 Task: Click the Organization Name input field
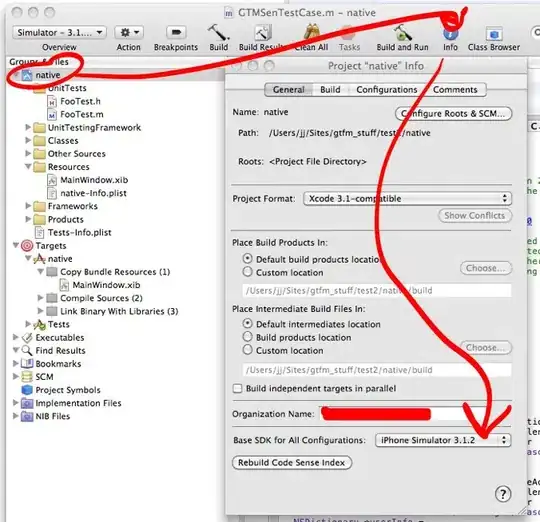[x=415, y=414]
